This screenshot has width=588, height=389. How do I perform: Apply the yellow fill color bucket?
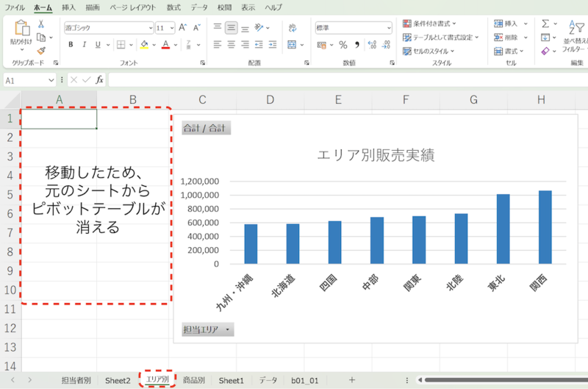pyautogui.click(x=144, y=45)
